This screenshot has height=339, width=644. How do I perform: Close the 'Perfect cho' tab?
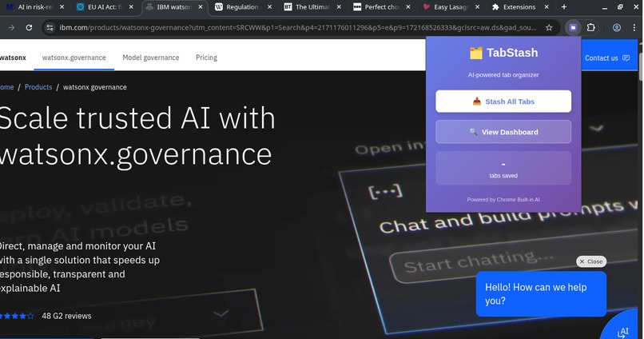(407, 7)
